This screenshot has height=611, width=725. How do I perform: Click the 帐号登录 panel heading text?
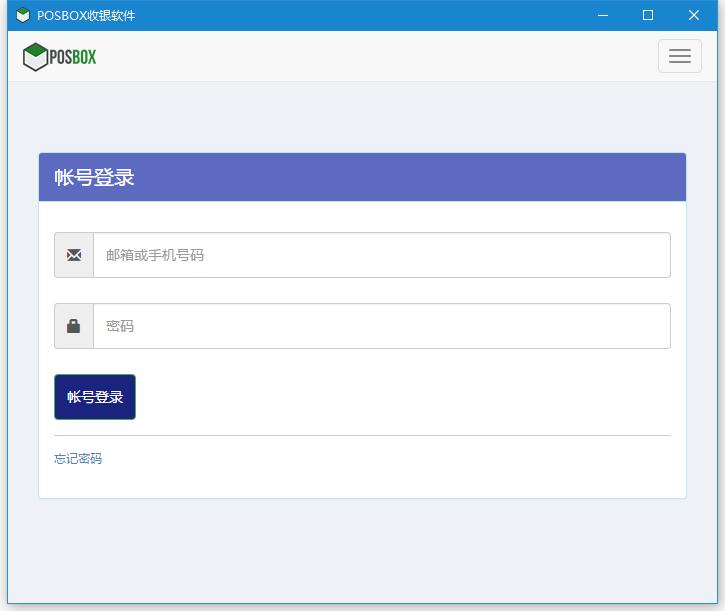click(x=94, y=177)
